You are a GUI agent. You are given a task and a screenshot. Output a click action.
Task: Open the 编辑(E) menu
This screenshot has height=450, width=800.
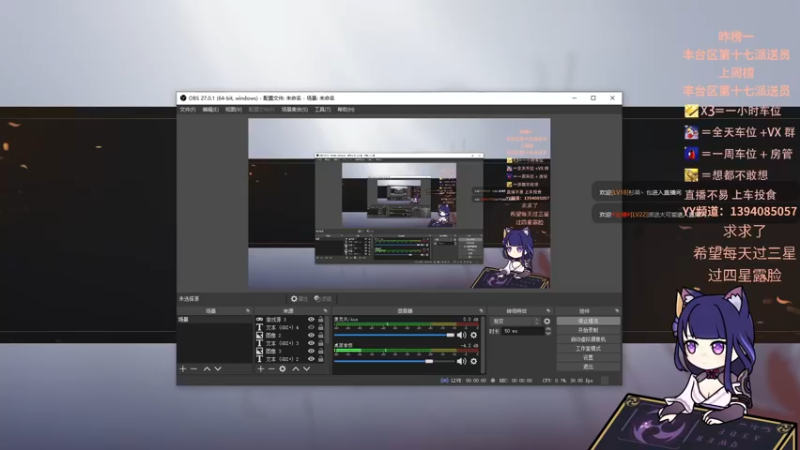(210, 110)
